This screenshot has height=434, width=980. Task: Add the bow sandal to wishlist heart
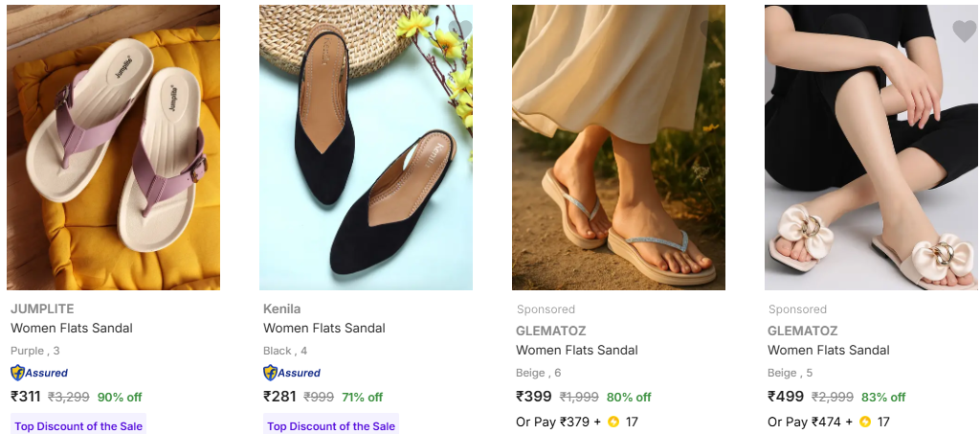click(964, 32)
